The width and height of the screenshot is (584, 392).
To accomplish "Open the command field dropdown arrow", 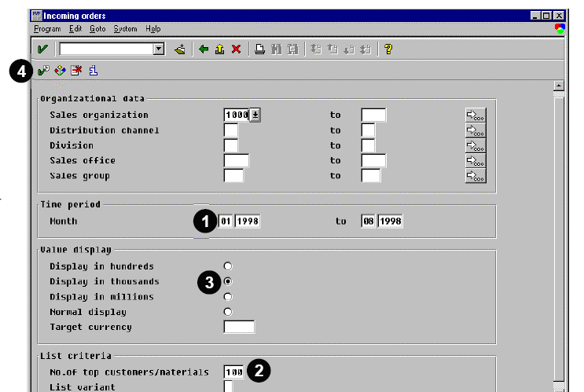I will [x=159, y=49].
